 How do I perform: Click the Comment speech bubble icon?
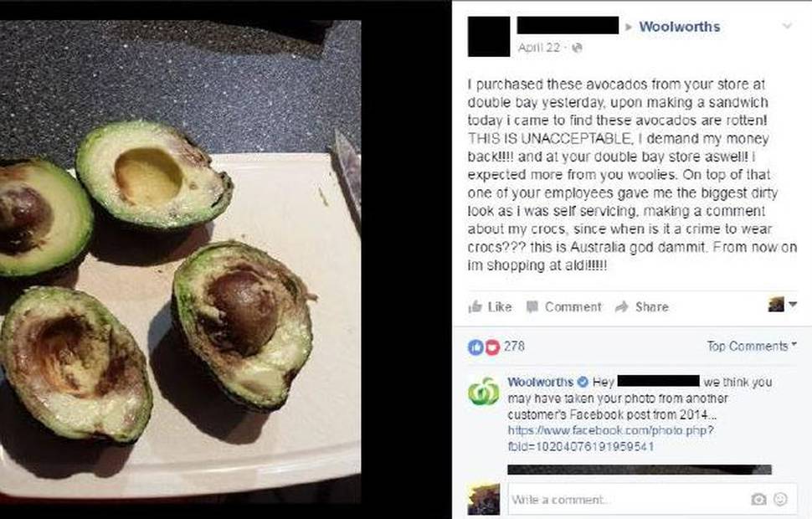click(x=532, y=306)
